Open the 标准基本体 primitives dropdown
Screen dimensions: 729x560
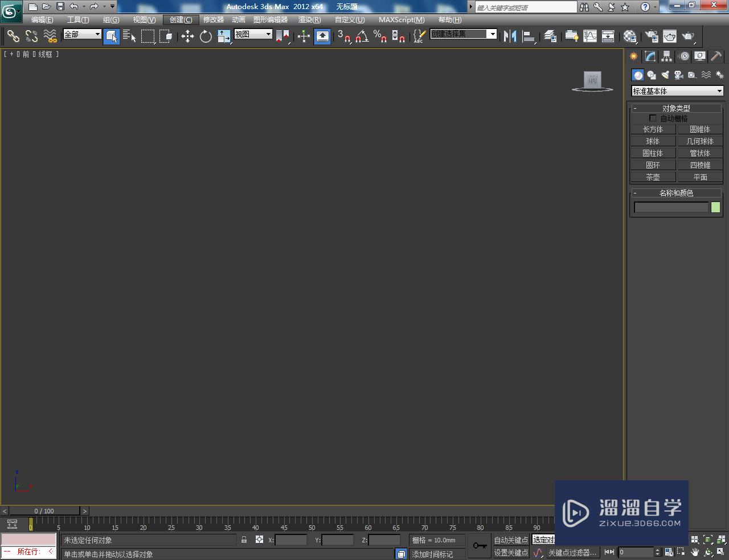pyautogui.click(x=677, y=91)
